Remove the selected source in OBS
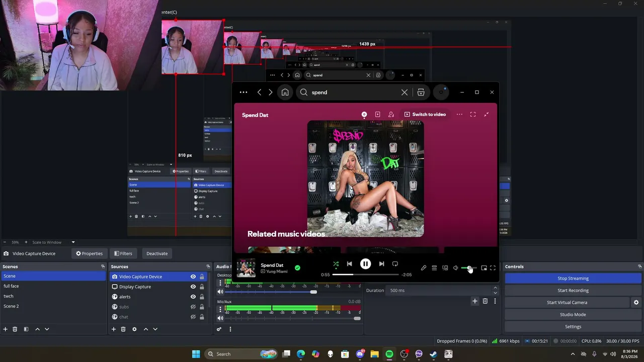 click(x=123, y=329)
